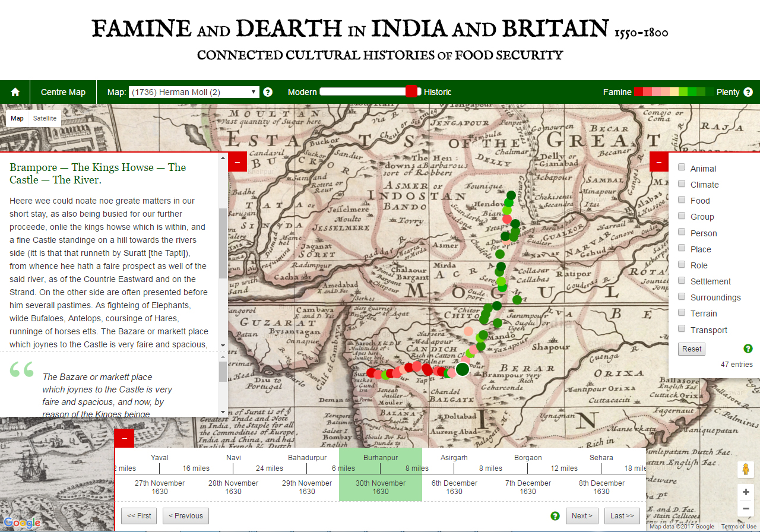The width and height of the screenshot is (760, 532).
Task: Click the 8th December 1630 date
Action: 601,487
